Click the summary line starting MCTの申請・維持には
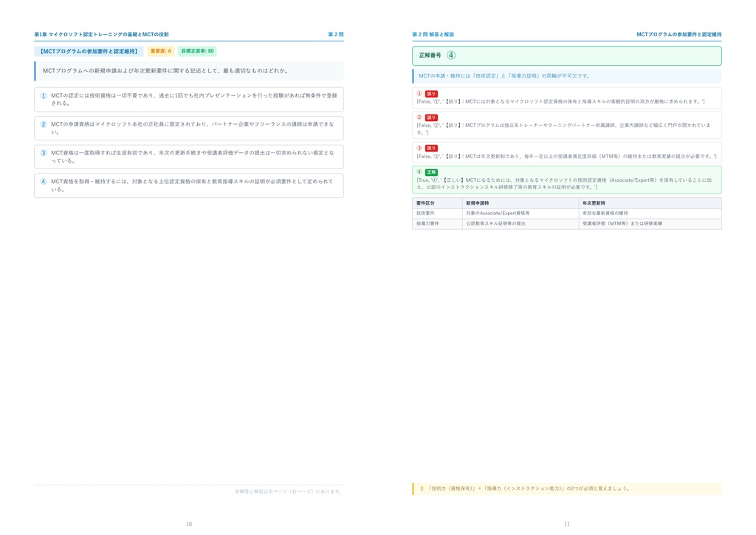Image resolution: width=756 pixels, height=535 pixels. pos(504,76)
